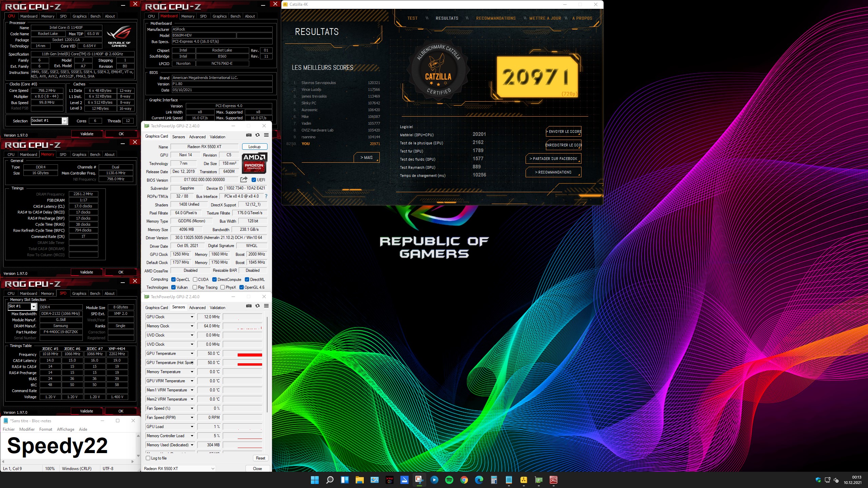Take screenshot with camera icon in GPU-Z Graphics Card window
Image resolution: width=868 pixels, height=488 pixels.
click(x=249, y=135)
